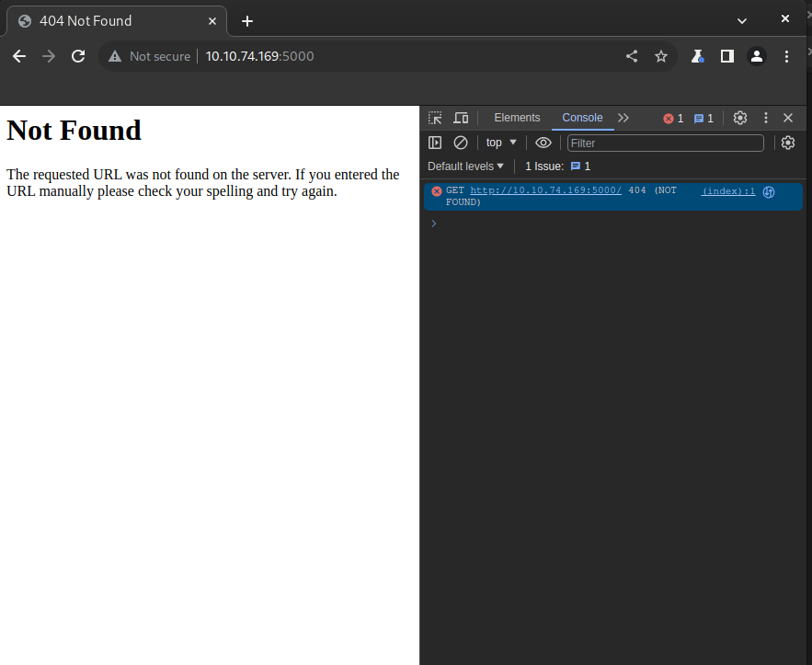Open Chrome Labs flask icon
The image size is (812, 665).
(698, 56)
